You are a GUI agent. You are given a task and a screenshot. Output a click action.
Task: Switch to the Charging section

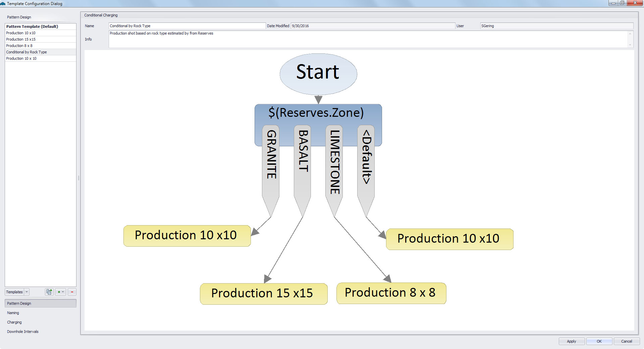(x=14, y=322)
